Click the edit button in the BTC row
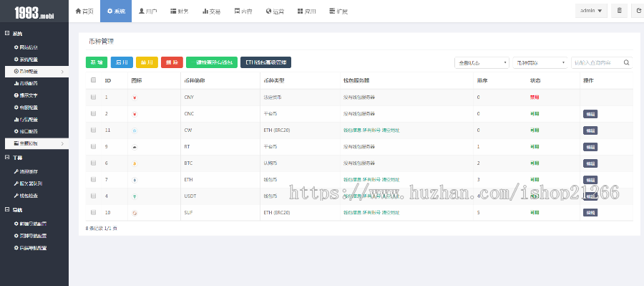 tap(590, 163)
